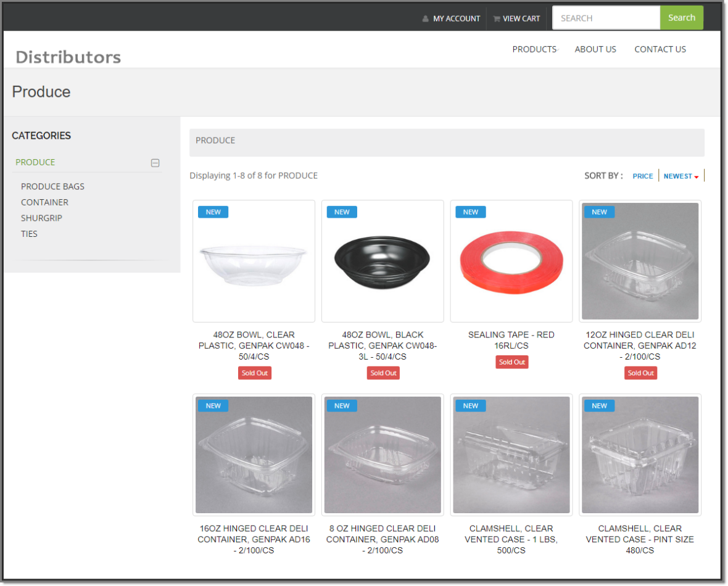Click NEW badge on 12oz deli container
728x586 pixels.
click(599, 212)
